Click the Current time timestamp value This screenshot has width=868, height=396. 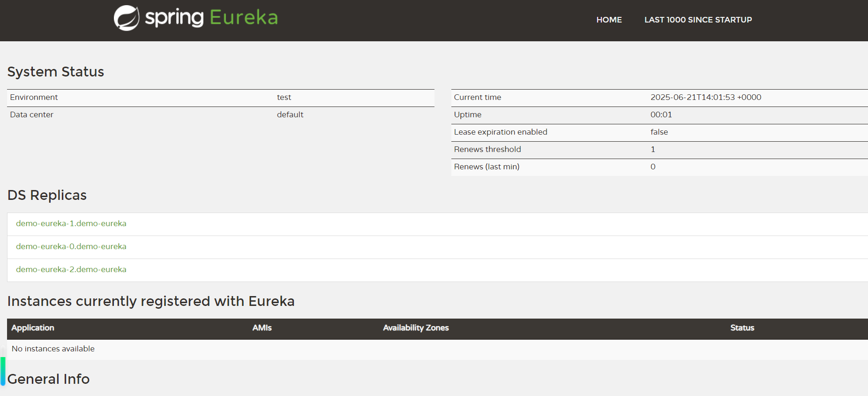[705, 97]
